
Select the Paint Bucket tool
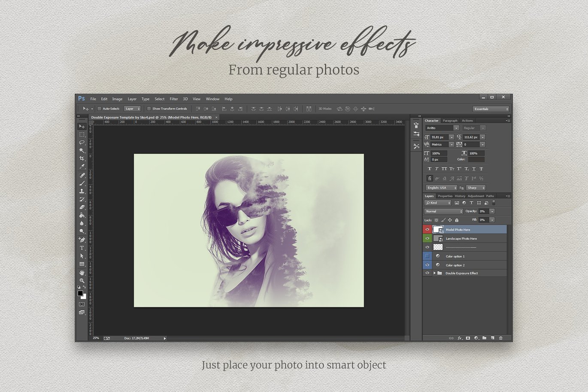(x=82, y=215)
